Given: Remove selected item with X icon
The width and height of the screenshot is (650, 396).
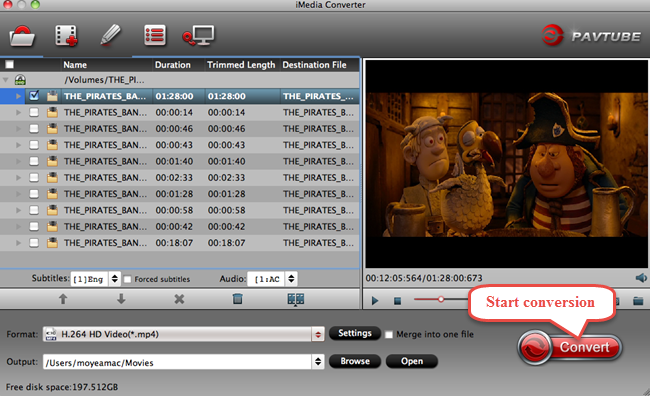Looking at the screenshot, I should click(x=179, y=299).
